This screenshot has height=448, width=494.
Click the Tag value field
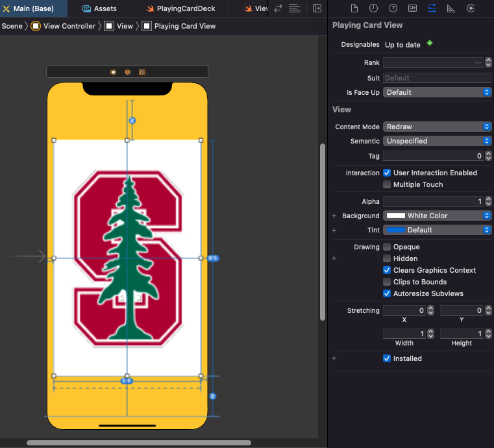click(x=433, y=156)
